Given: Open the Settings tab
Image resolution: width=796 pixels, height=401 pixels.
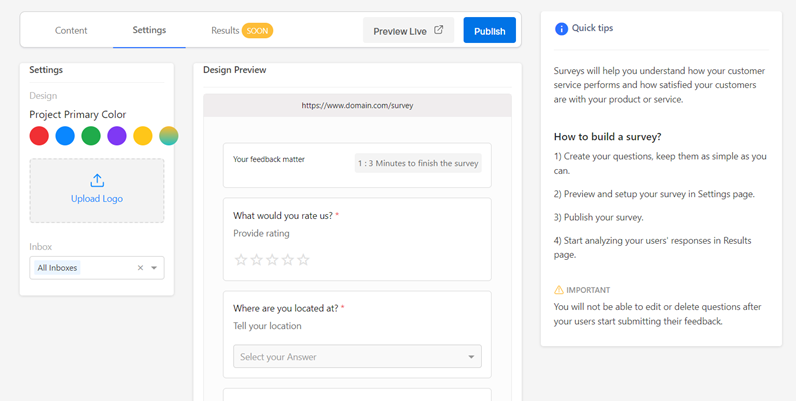Looking at the screenshot, I should pos(149,30).
